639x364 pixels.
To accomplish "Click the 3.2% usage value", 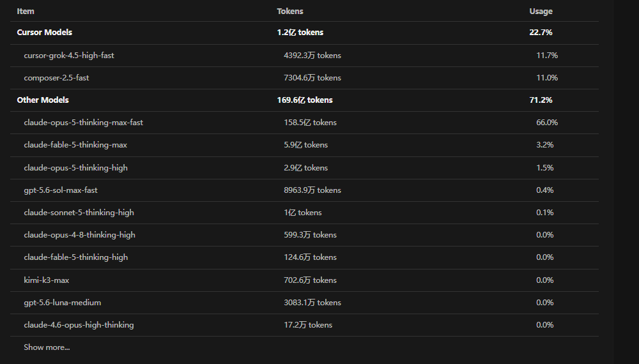I will (545, 145).
